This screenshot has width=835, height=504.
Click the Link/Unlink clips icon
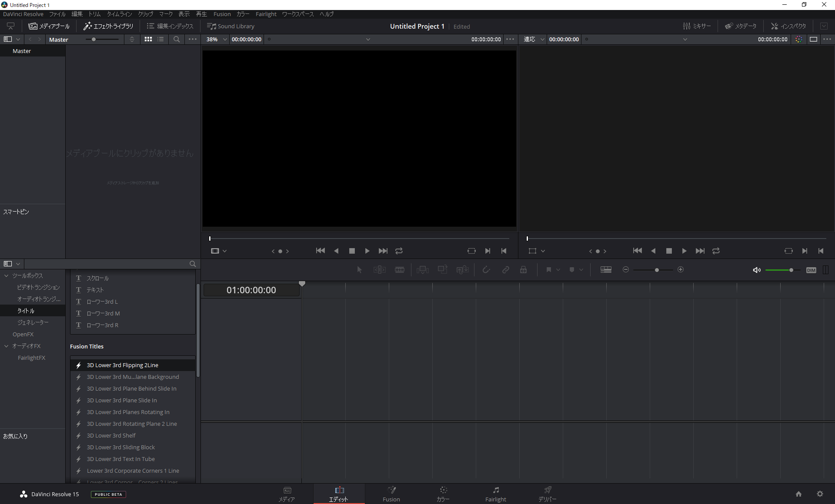505,270
